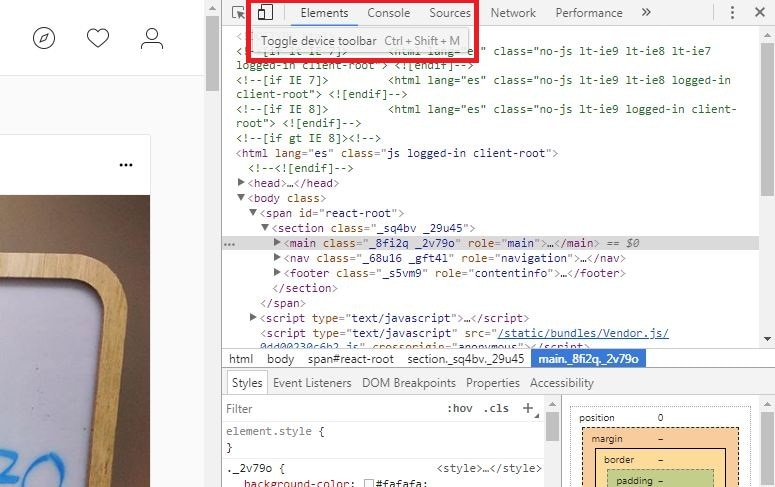Click the Instagram heart activity icon
775x487 pixels.
click(98, 38)
